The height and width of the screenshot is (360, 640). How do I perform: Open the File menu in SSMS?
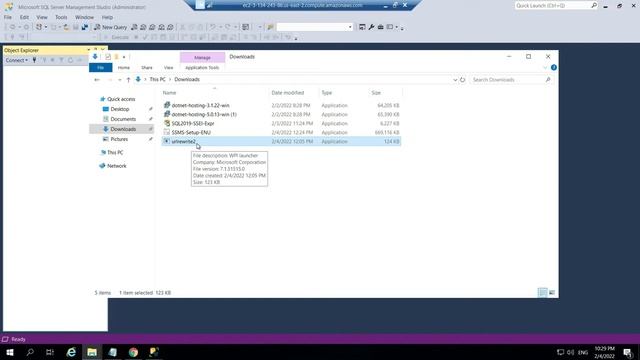(x=8, y=17)
